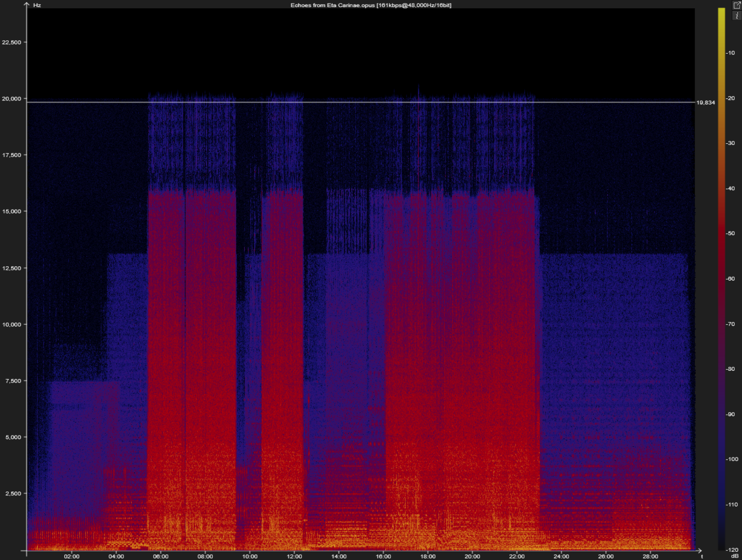Screen dimensions: 742x560
Task: Click the '26:00' time label
Action: tap(606, 556)
